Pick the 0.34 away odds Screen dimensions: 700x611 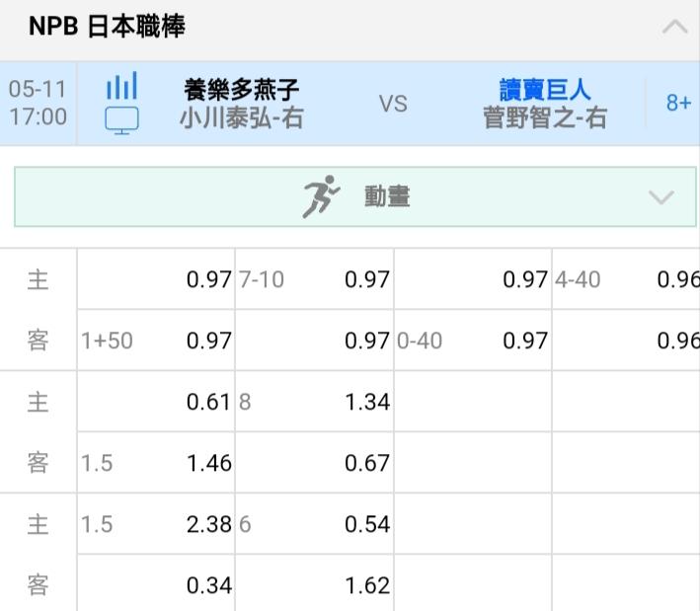tap(208, 585)
